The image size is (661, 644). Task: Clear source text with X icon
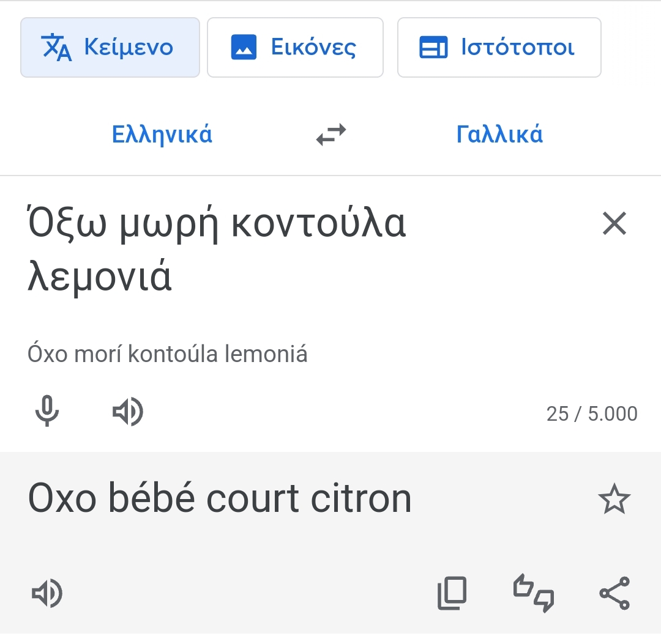(x=614, y=224)
